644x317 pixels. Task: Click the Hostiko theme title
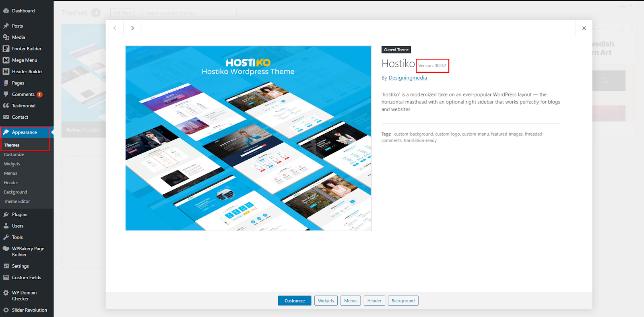pos(398,64)
